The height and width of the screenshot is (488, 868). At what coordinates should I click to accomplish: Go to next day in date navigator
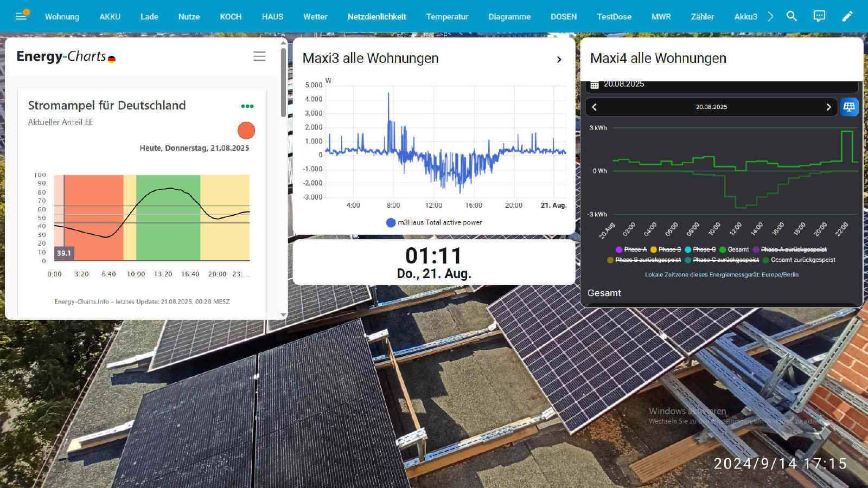[828, 107]
